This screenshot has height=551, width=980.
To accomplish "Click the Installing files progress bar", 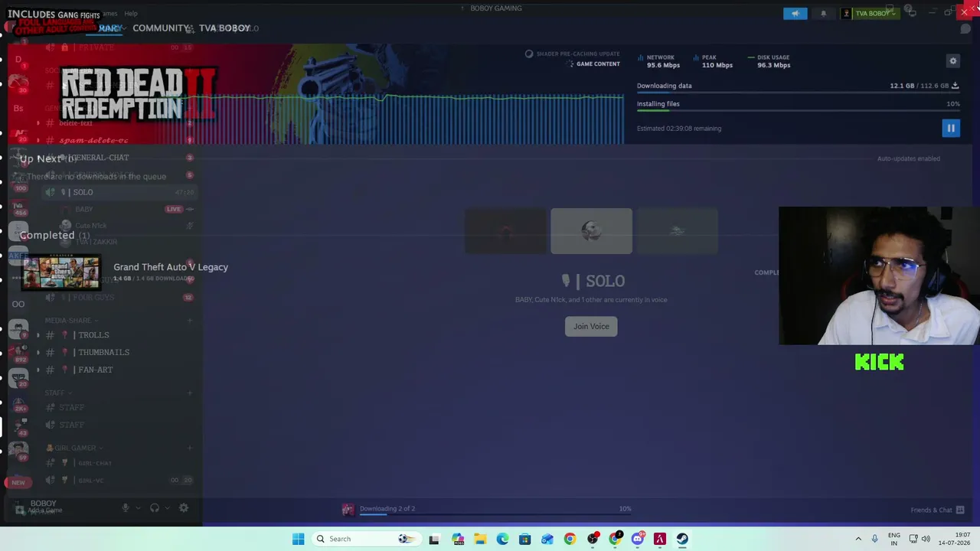I will click(x=798, y=111).
